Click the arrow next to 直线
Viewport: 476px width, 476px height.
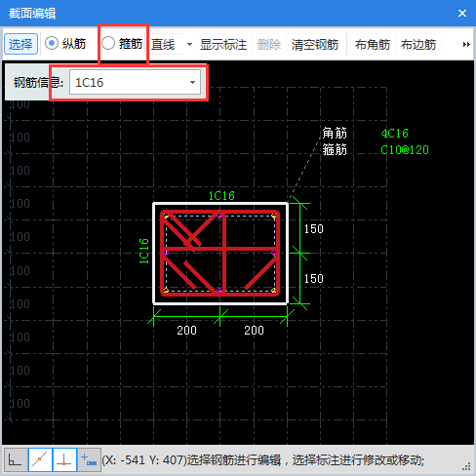pos(189,44)
